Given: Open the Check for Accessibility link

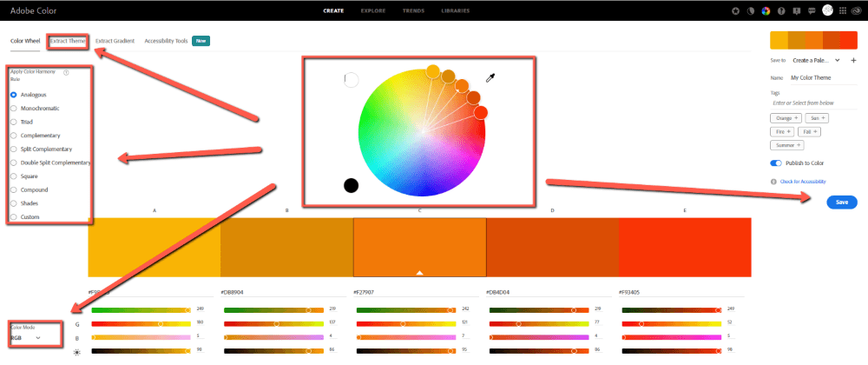Looking at the screenshot, I should [x=803, y=182].
